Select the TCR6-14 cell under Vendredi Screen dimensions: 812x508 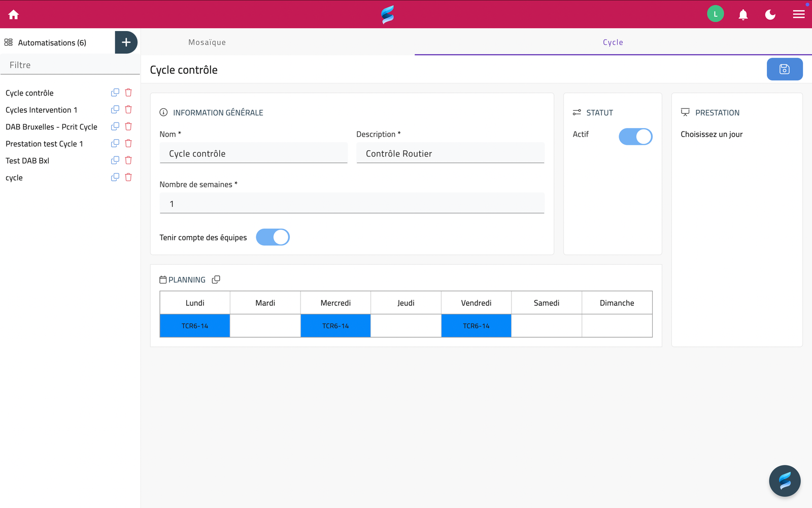pyautogui.click(x=476, y=326)
